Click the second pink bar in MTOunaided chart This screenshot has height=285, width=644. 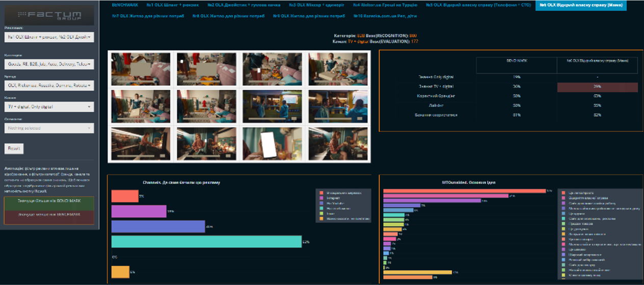(446, 195)
